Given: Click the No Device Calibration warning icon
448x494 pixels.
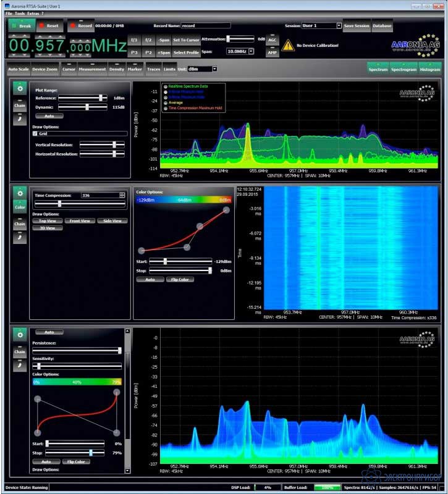Looking at the screenshot, I should [x=287, y=45].
